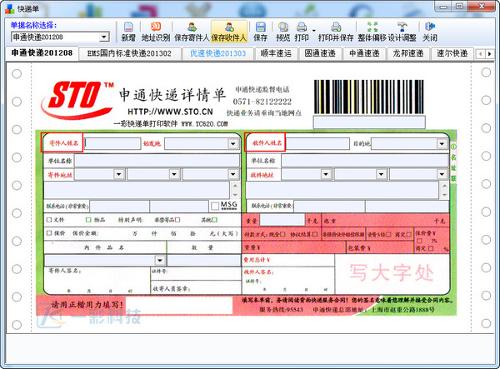Click the recipient 单位名称 company field

point(365,161)
